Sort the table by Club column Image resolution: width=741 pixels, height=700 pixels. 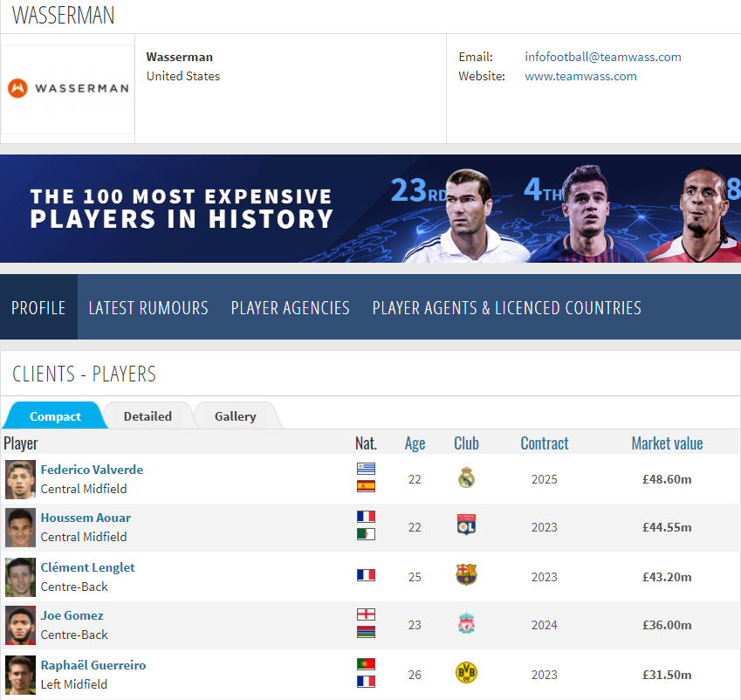(466, 443)
